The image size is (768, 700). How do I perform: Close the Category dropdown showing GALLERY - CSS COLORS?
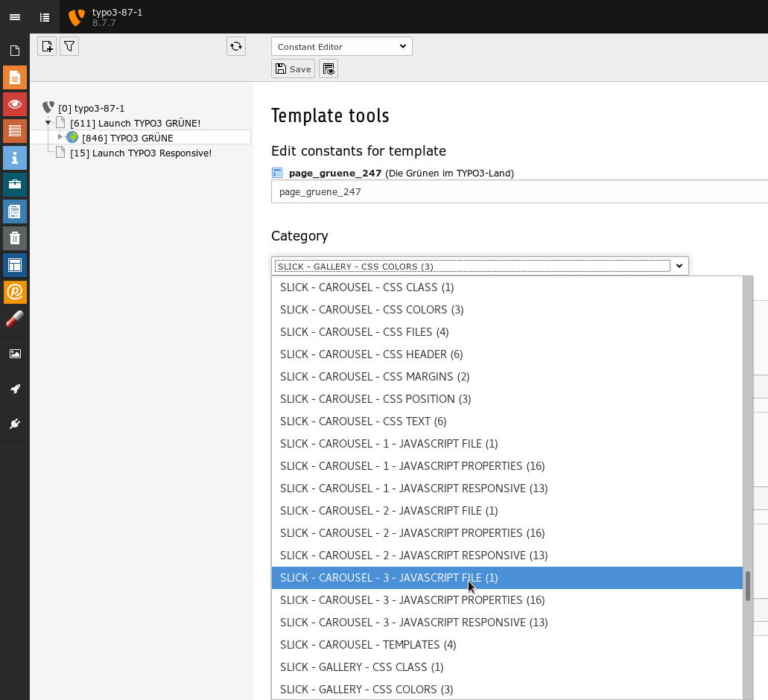(480, 267)
